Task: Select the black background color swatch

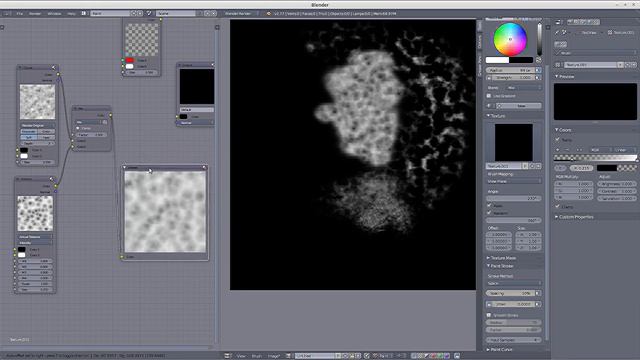Action: point(521,60)
